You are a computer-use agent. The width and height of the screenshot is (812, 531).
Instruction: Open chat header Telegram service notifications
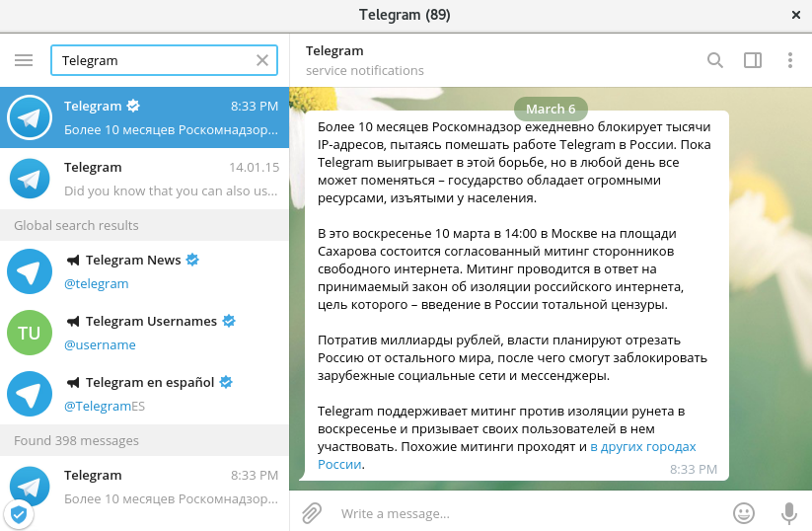click(x=365, y=60)
